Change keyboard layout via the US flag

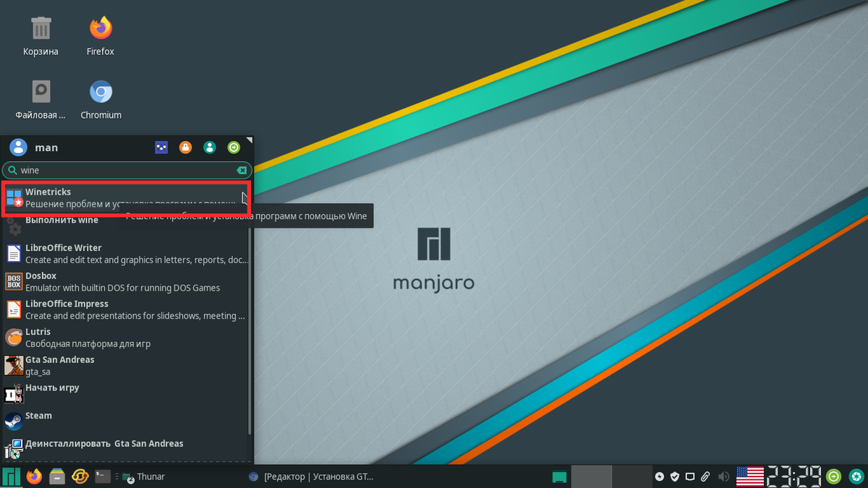click(x=750, y=476)
